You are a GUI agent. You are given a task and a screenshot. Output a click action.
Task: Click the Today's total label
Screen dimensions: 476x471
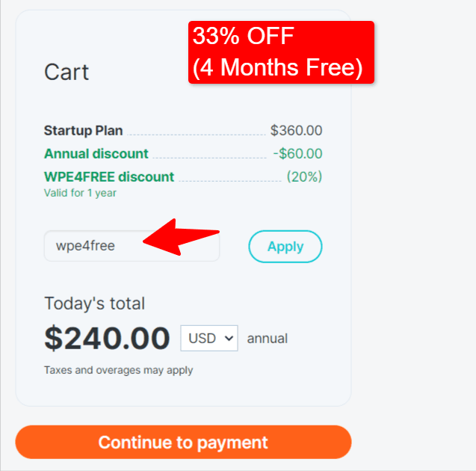[95, 304]
